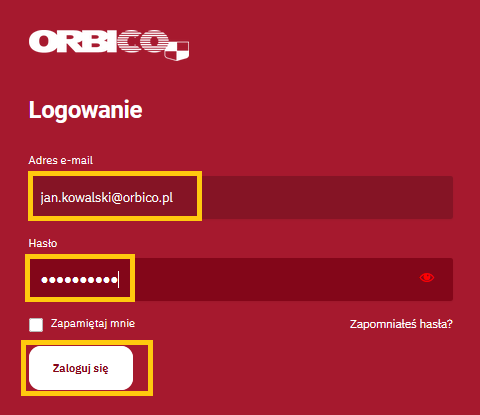Click the Hasło field label
The height and width of the screenshot is (415, 480).
pyautogui.click(x=43, y=243)
